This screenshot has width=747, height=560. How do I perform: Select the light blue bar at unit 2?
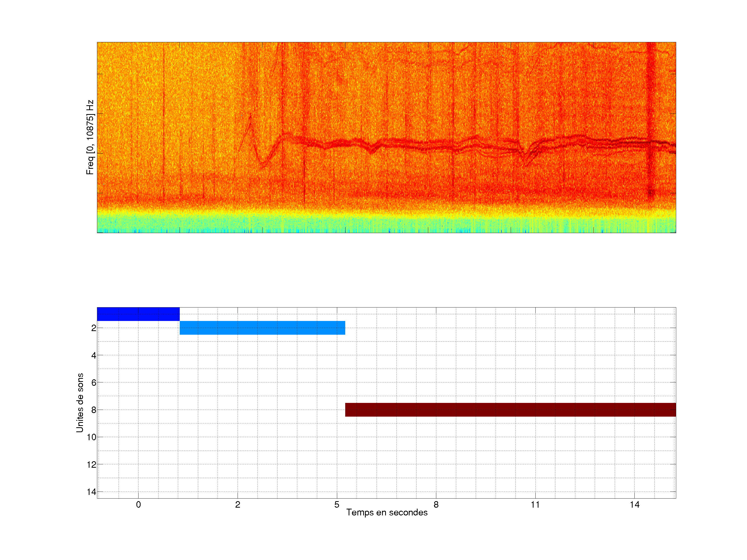point(262,328)
